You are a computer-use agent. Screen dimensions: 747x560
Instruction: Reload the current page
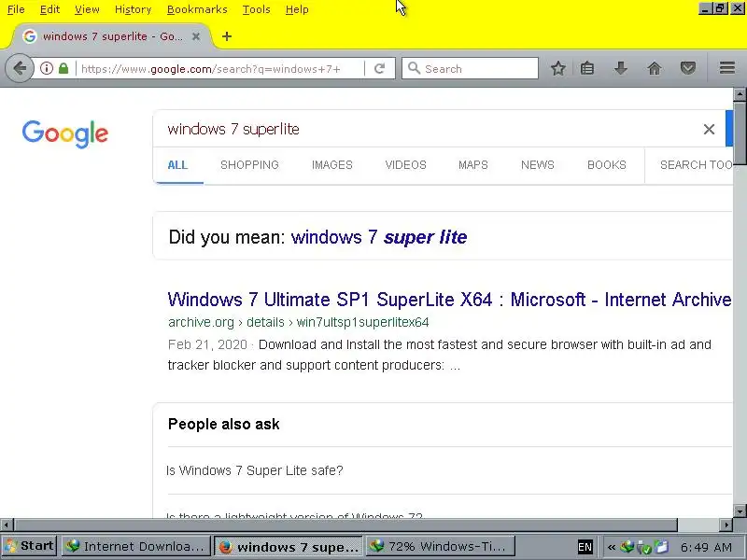(379, 68)
